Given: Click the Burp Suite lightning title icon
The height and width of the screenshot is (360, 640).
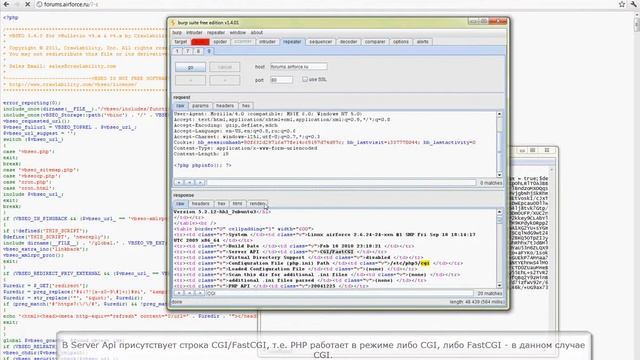Looking at the screenshot, I should 173,23.
